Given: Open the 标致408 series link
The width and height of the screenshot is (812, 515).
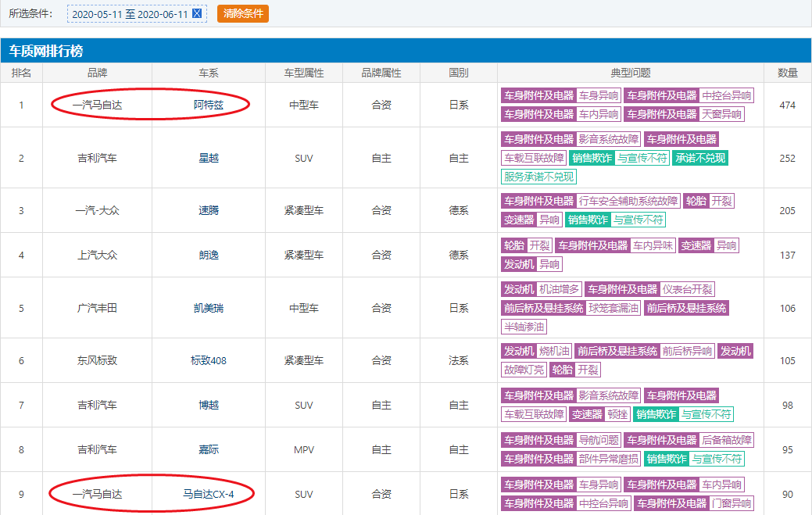Looking at the screenshot, I should click(209, 360).
